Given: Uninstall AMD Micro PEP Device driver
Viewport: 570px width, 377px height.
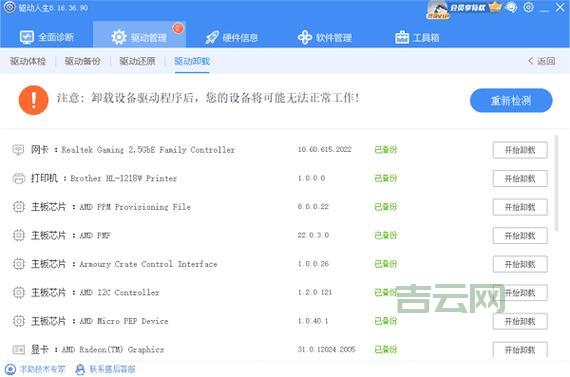Looking at the screenshot, I should (520, 321).
